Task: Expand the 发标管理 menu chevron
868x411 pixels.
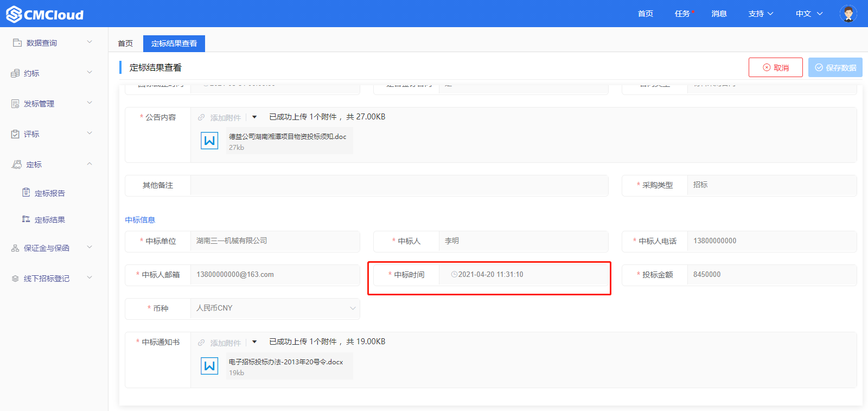Action: 90,103
